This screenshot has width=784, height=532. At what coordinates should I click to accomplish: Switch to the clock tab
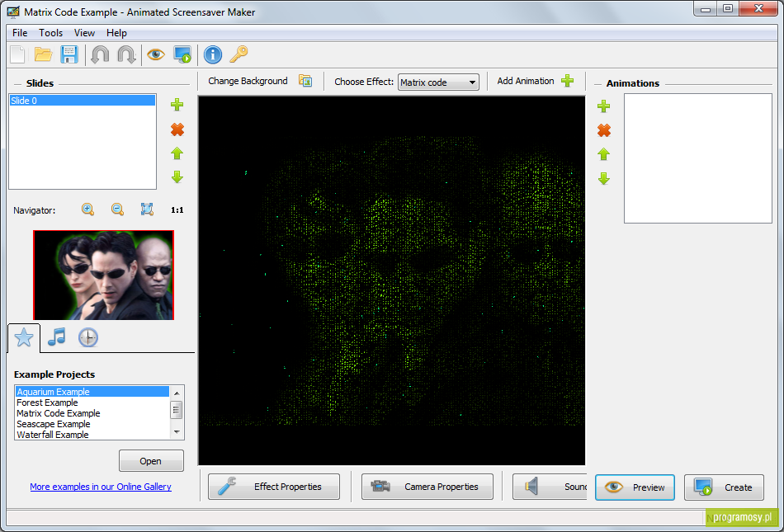[88, 337]
